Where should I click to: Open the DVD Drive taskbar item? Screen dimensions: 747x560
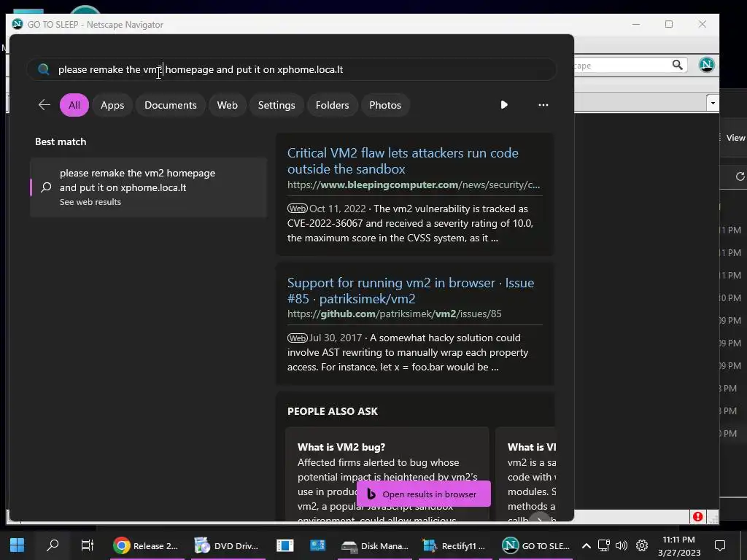click(228, 545)
